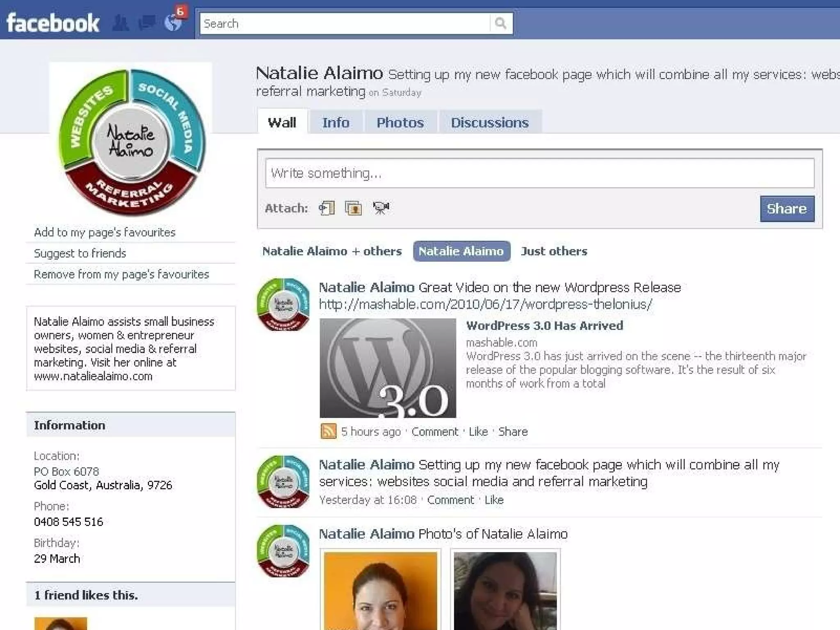The image size is (840, 630).
Task: Open friend requests icon in header
Action: (x=120, y=23)
